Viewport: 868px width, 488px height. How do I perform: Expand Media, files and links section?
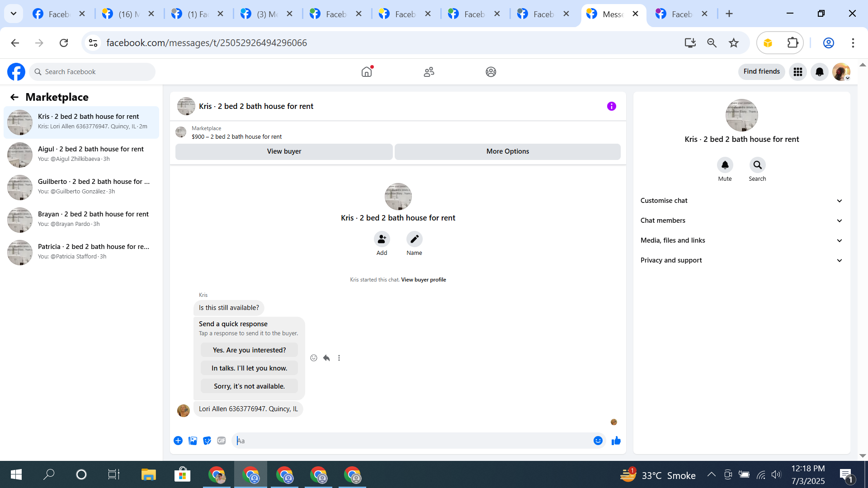pyautogui.click(x=741, y=240)
